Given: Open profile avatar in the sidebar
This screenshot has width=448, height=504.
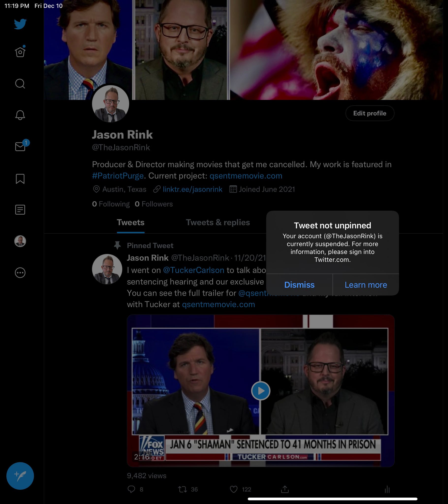Looking at the screenshot, I should pos(20,241).
